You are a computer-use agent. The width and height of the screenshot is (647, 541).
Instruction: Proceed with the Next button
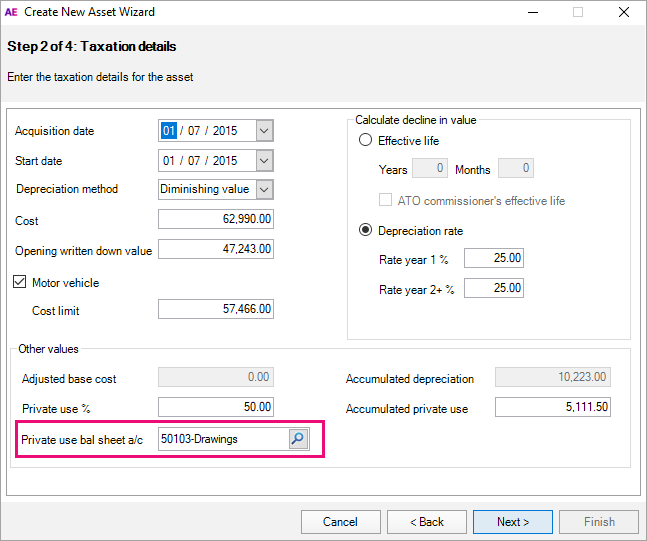[514, 521]
